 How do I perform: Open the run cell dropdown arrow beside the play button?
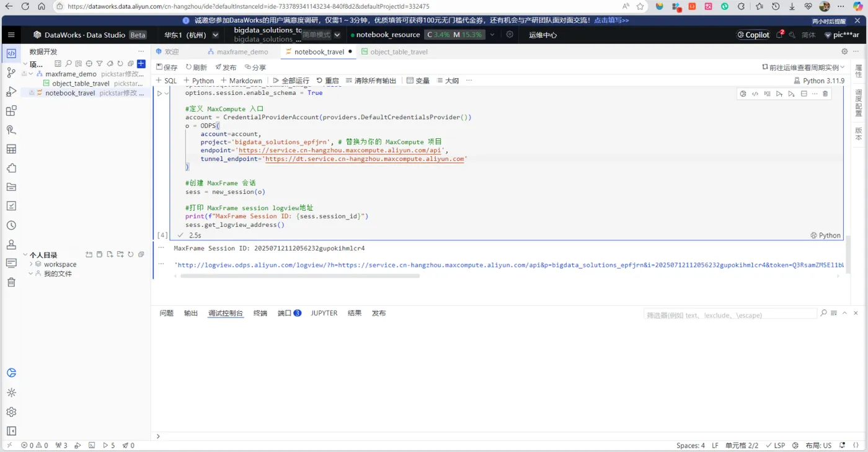[x=167, y=94]
